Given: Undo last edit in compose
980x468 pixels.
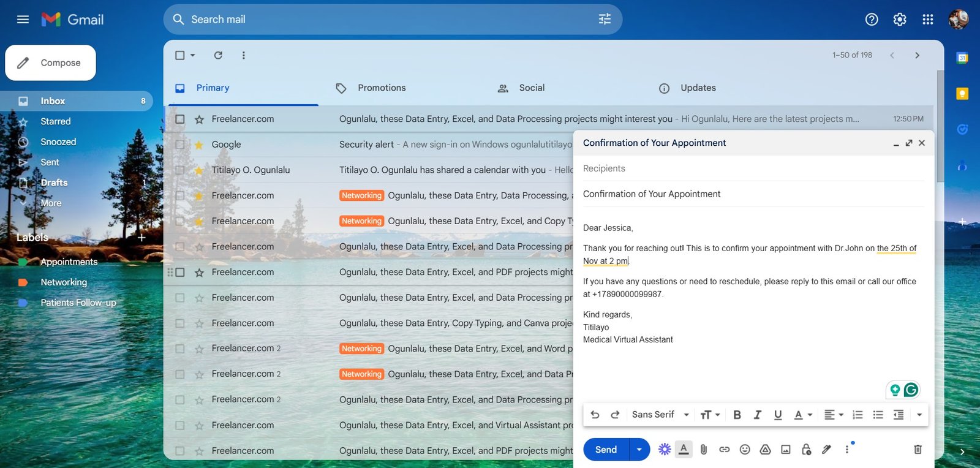Looking at the screenshot, I should tap(595, 415).
